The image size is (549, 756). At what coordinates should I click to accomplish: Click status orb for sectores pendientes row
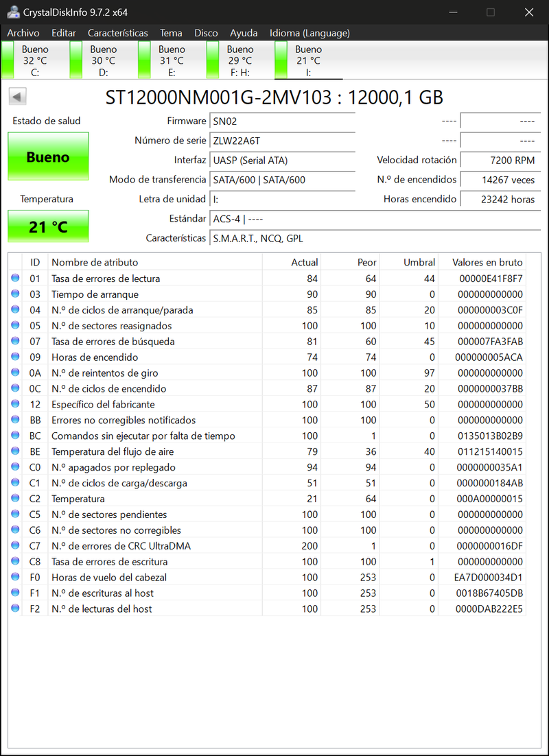[15, 514]
